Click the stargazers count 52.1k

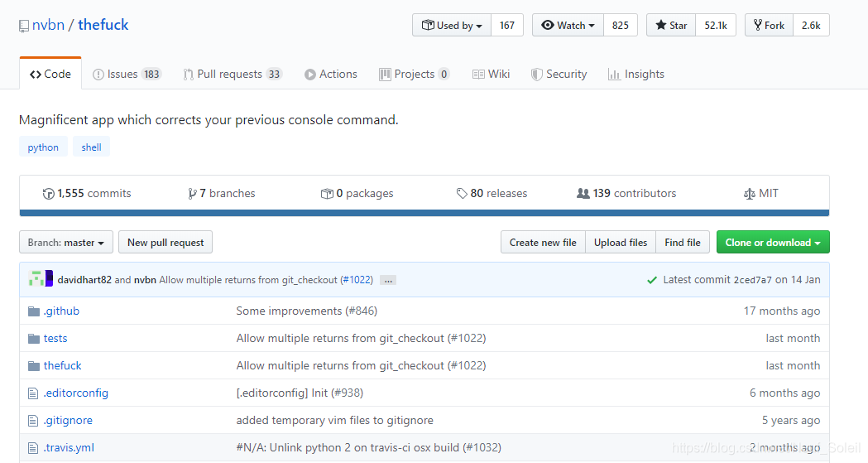(x=716, y=26)
